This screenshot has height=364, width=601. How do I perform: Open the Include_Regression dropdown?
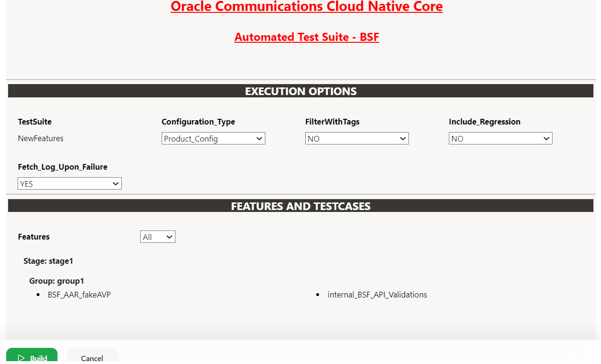pos(501,138)
